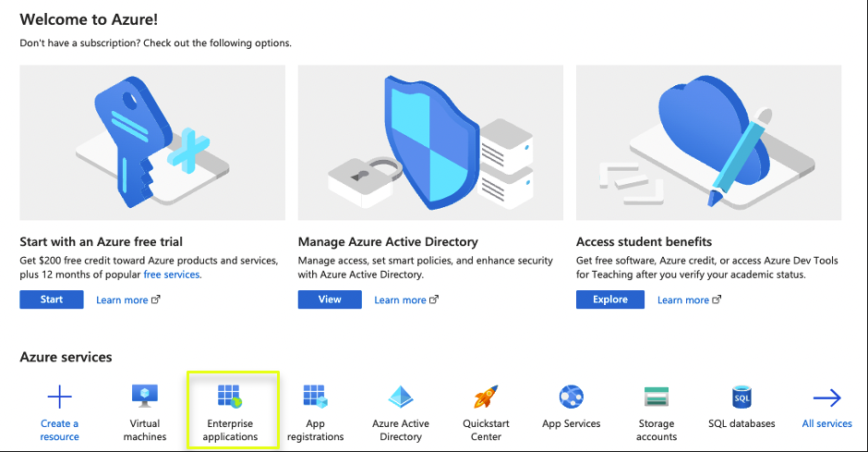
Task: Click the App Services label text
Action: (572, 423)
